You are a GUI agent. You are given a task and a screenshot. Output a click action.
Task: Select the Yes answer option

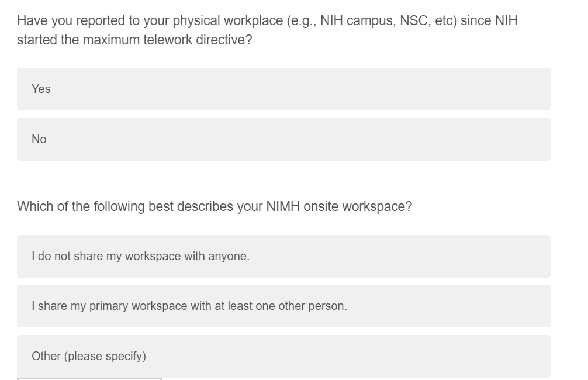[283, 89]
